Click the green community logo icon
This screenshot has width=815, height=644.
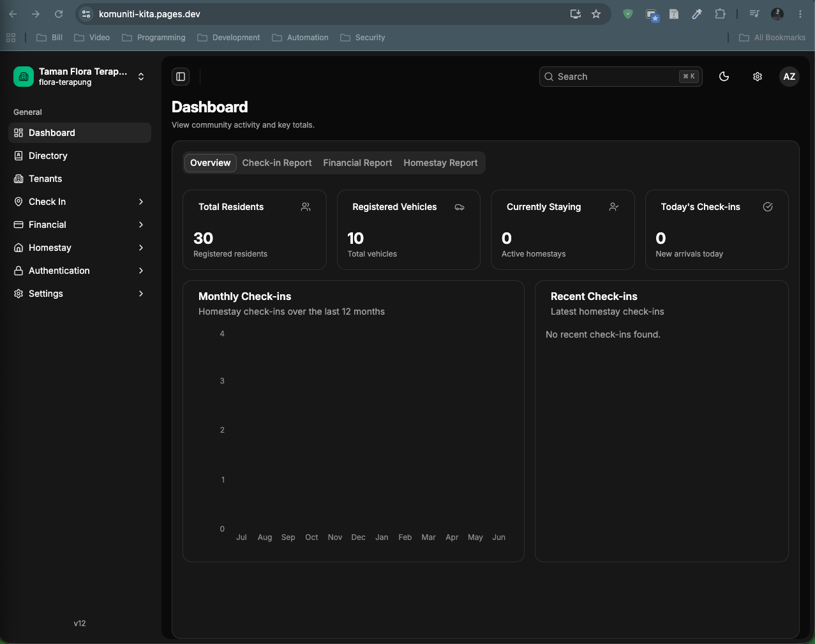[24, 77]
